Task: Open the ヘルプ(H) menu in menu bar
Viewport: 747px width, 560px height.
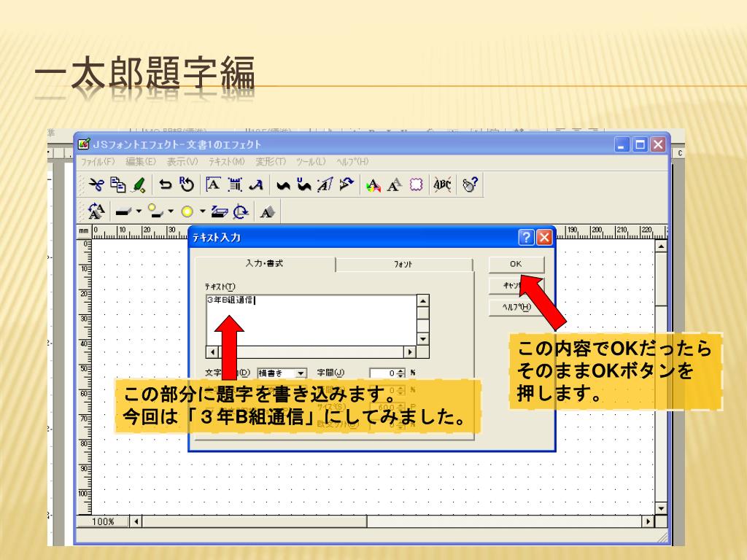Action: tap(352, 161)
